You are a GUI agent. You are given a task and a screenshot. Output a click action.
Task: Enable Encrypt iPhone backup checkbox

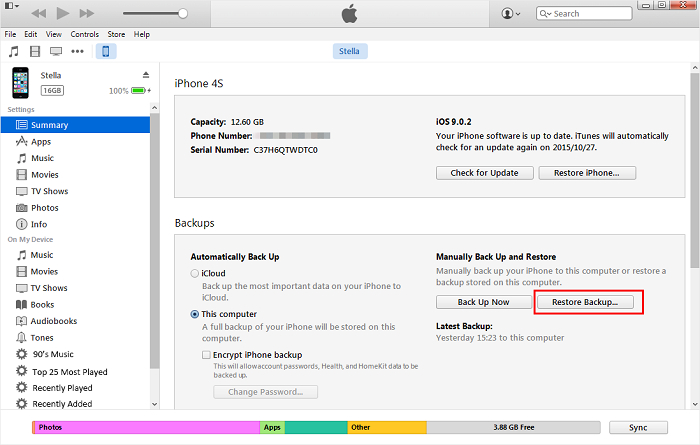(206, 355)
